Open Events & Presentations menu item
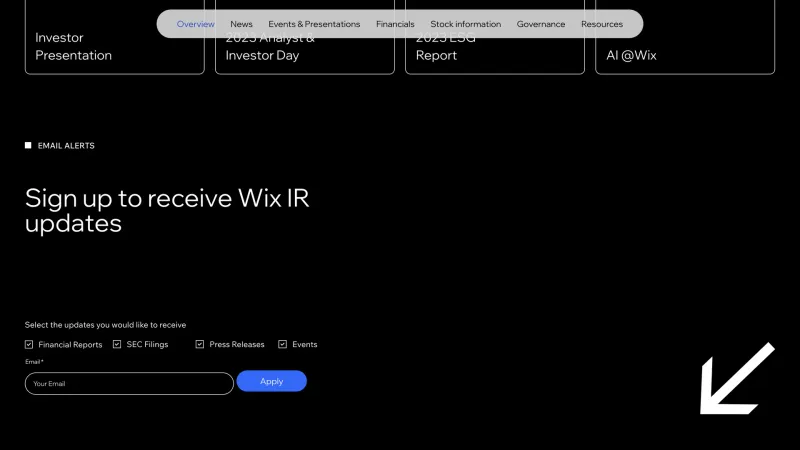The height and width of the screenshot is (450, 800). click(x=314, y=24)
